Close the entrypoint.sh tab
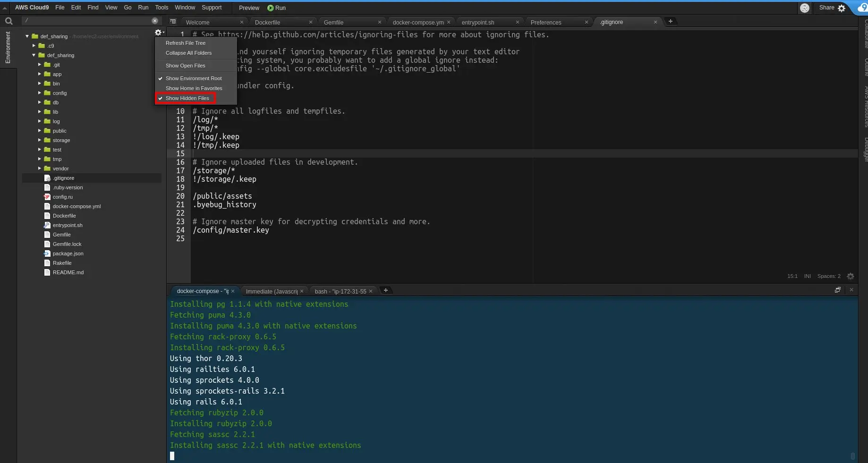The image size is (868, 463). click(518, 22)
